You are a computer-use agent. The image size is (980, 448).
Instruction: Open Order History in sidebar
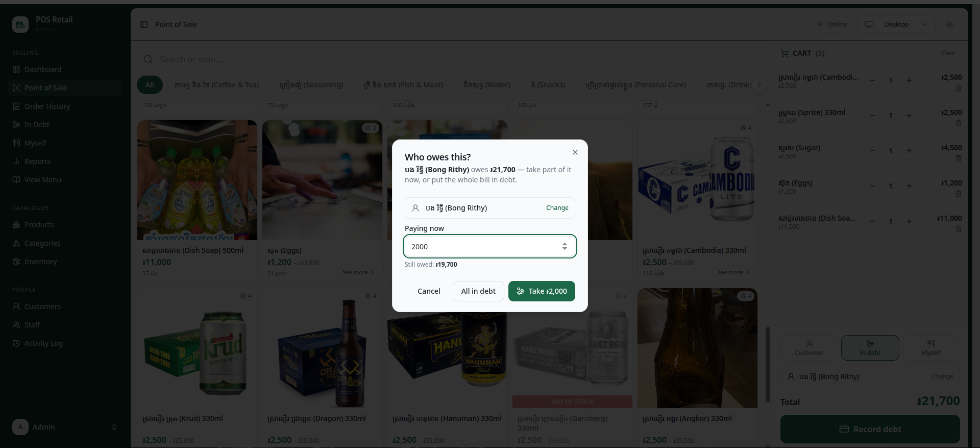pos(65,106)
